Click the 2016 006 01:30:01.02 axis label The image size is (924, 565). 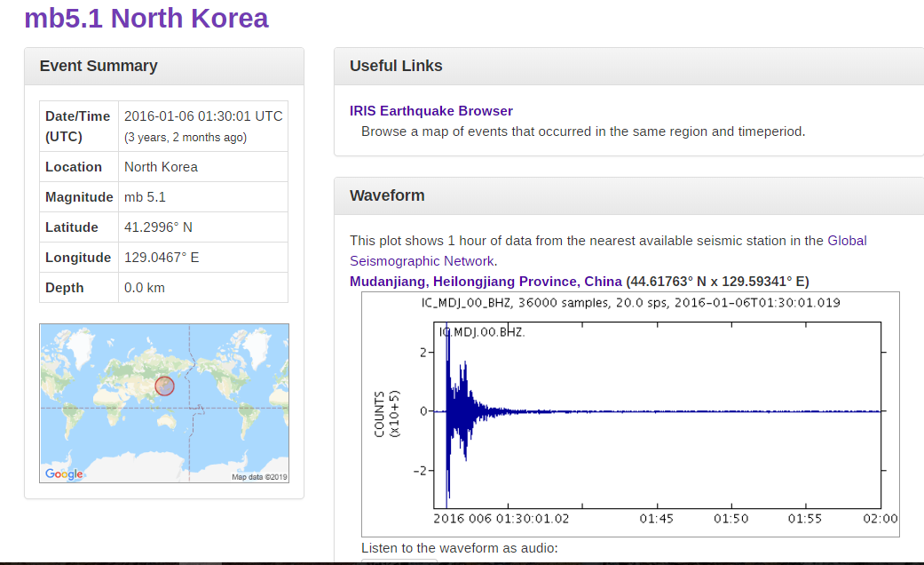(x=501, y=519)
